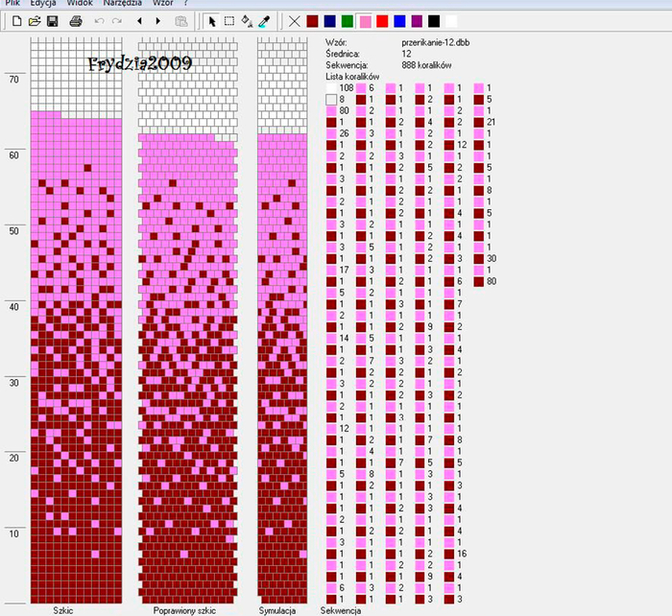Pick the dark red bead color
672x616 pixels.
coord(312,21)
